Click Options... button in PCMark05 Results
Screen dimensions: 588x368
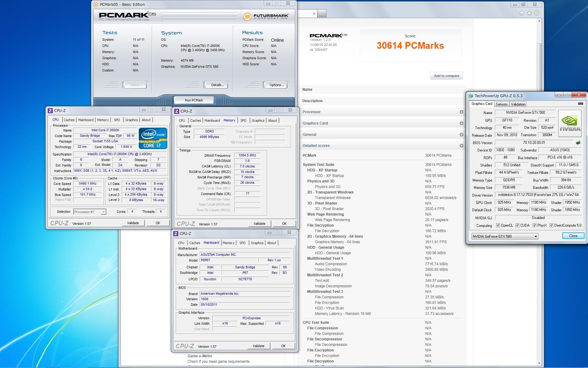(277, 85)
